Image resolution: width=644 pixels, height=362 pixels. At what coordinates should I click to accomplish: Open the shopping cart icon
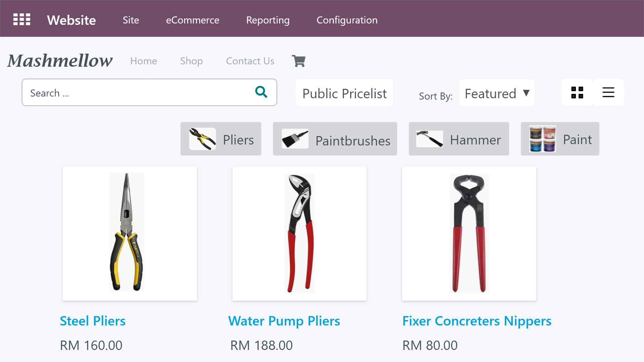[299, 61]
